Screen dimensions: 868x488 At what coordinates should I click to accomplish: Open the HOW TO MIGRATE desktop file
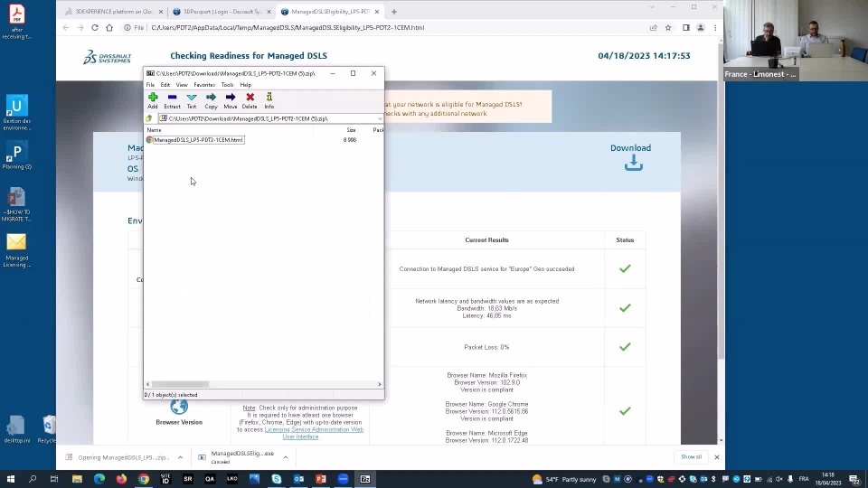point(16,204)
